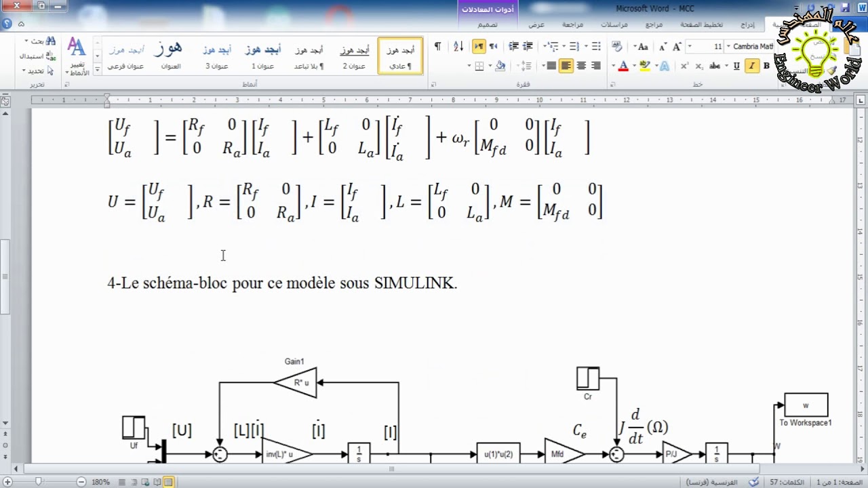
Task: Set right-to-left text direction
Action: [x=493, y=47]
